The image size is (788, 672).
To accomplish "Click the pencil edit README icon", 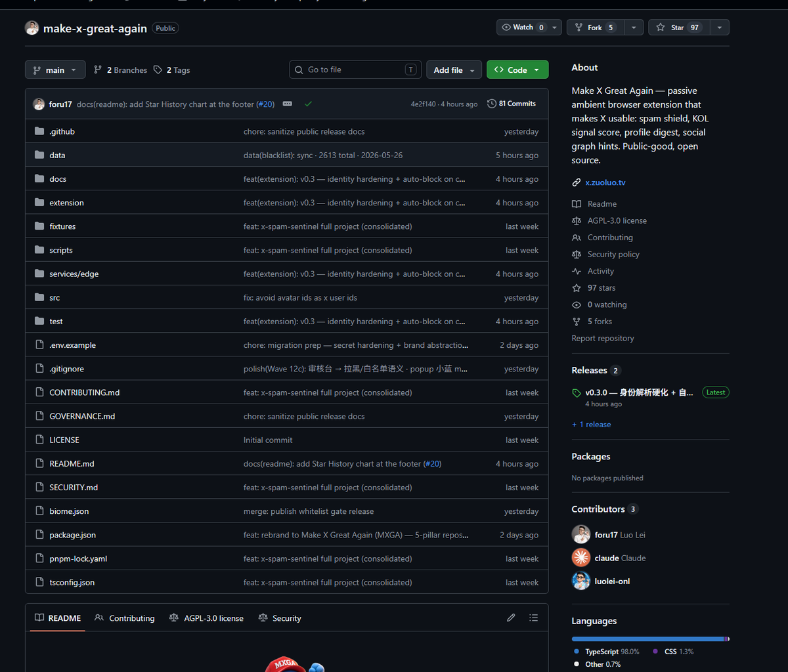I will pos(511,618).
